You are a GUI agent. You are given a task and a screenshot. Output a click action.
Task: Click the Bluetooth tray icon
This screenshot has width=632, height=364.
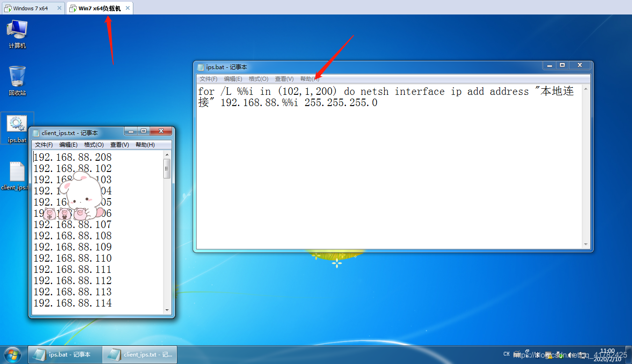click(538, 355)
